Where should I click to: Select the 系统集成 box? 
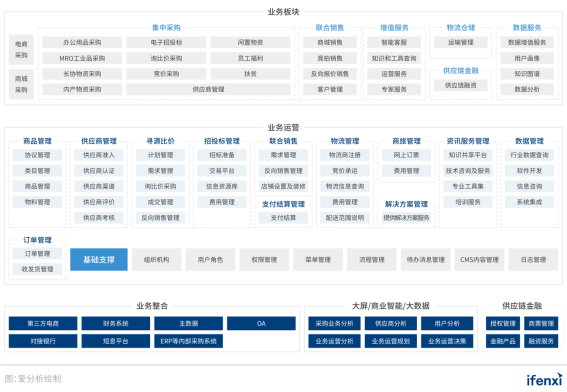529,202
